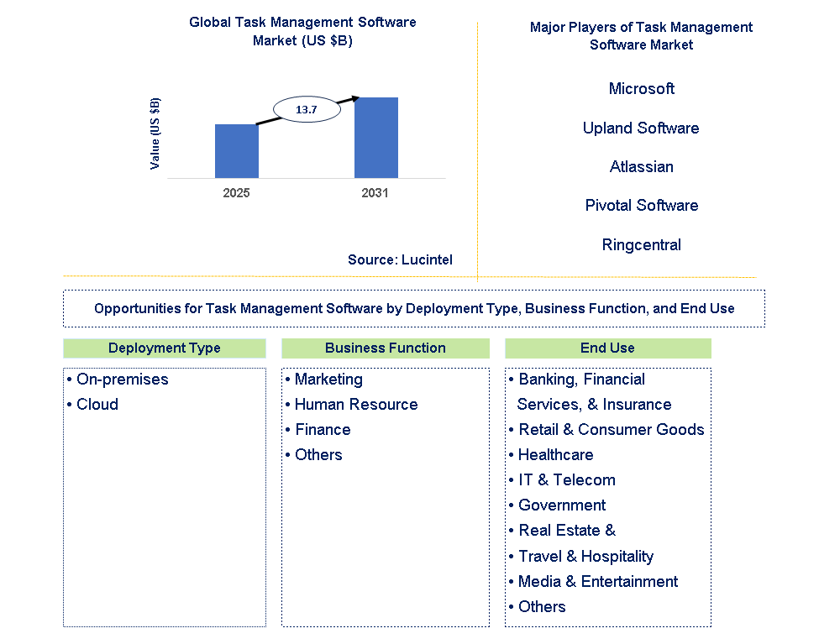The height and width of the screenshot is (644, 819).
Task: Select the Marketing bullet item
Action: click(324, 380)
